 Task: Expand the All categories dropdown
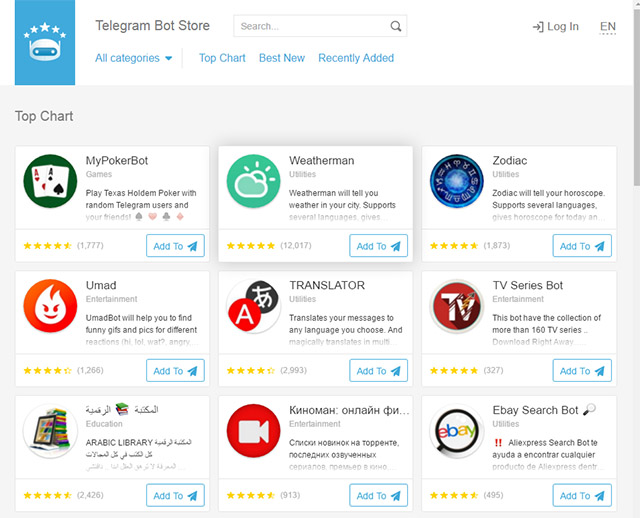coord(133,58)
